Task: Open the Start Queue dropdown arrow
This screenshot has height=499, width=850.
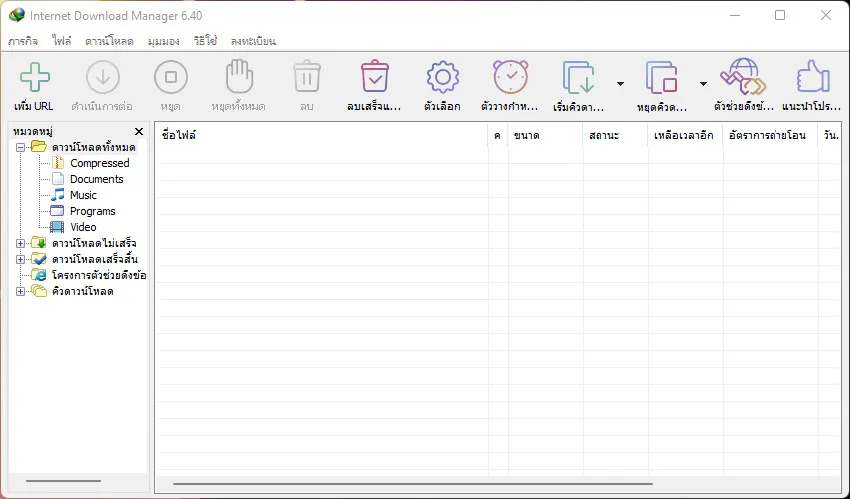Action: pyautogui.click(x=620, y=83)
